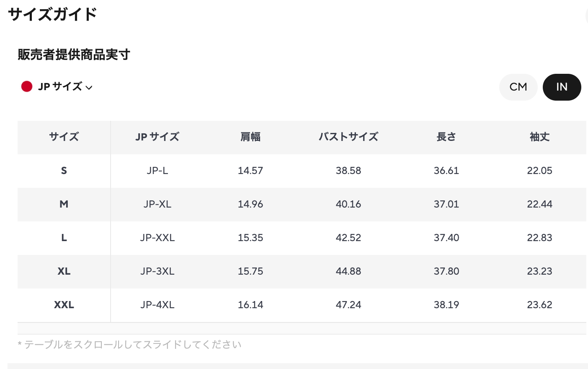Click the JP サイズ table column header

[x=157, y=137]
